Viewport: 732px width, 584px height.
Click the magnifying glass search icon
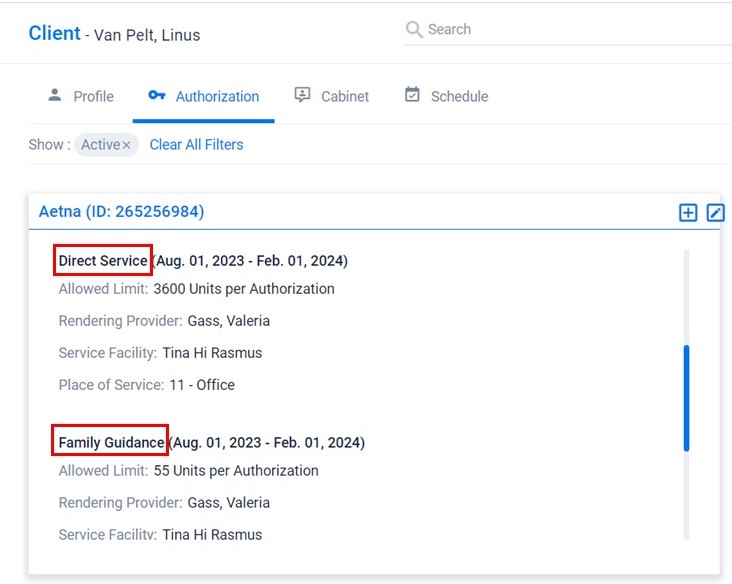point(413,30)
